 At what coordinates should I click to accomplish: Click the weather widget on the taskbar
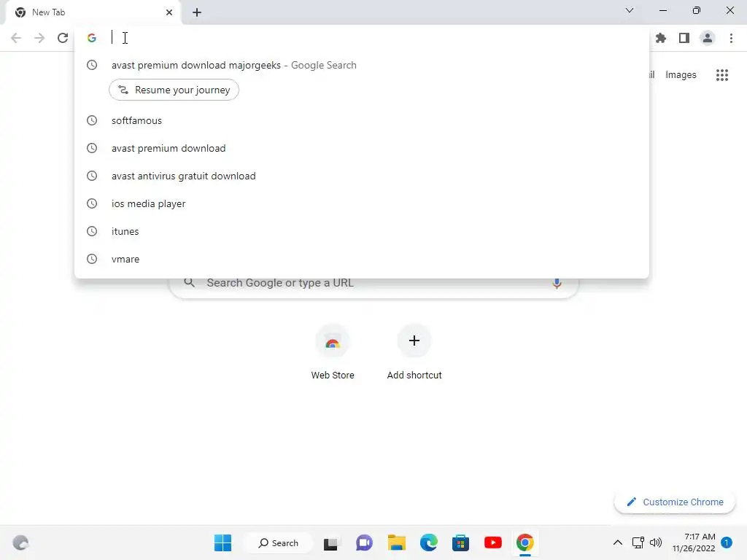point(20,542)
